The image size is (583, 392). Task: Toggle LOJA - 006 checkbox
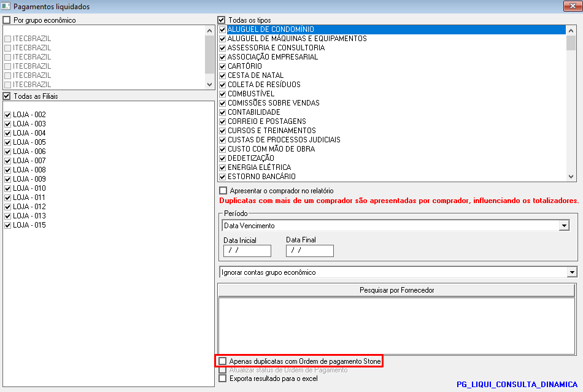click(8, 152)
